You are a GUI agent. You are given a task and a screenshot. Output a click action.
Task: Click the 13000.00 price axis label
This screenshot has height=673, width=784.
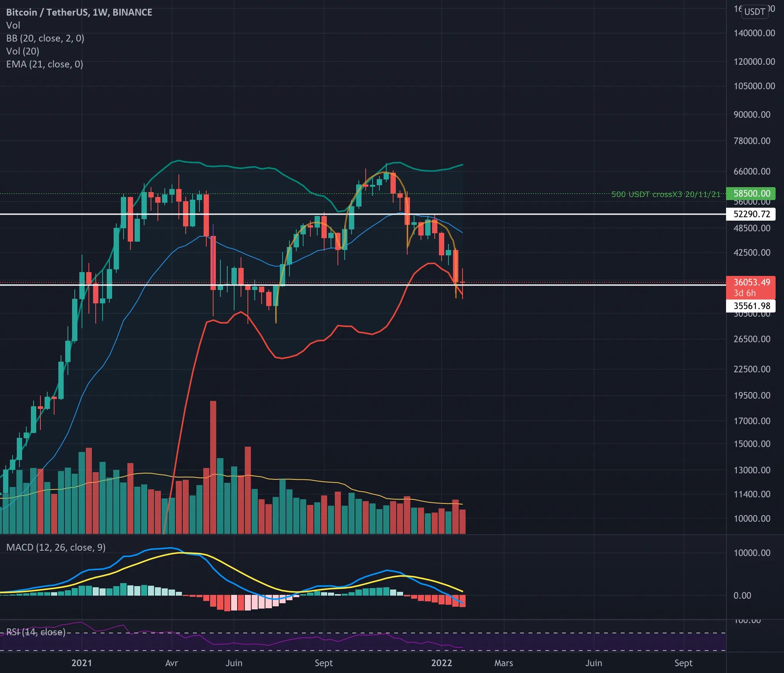752,470
